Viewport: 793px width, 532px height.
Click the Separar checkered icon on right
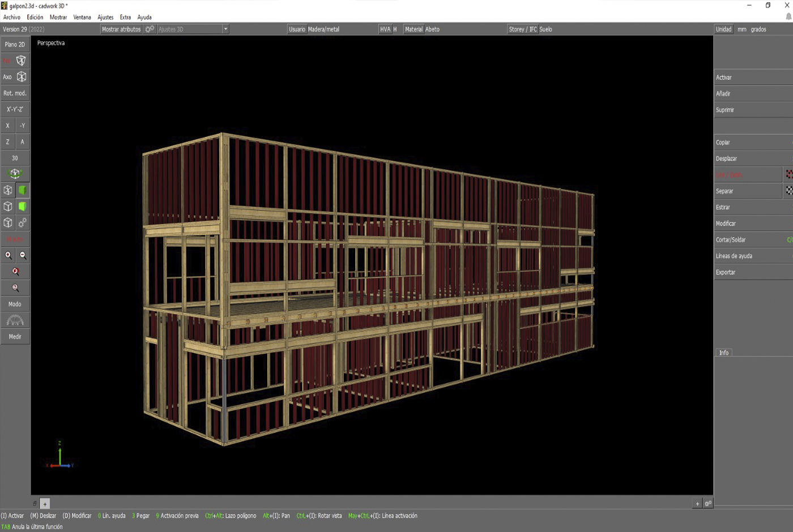tap(788, 191)
